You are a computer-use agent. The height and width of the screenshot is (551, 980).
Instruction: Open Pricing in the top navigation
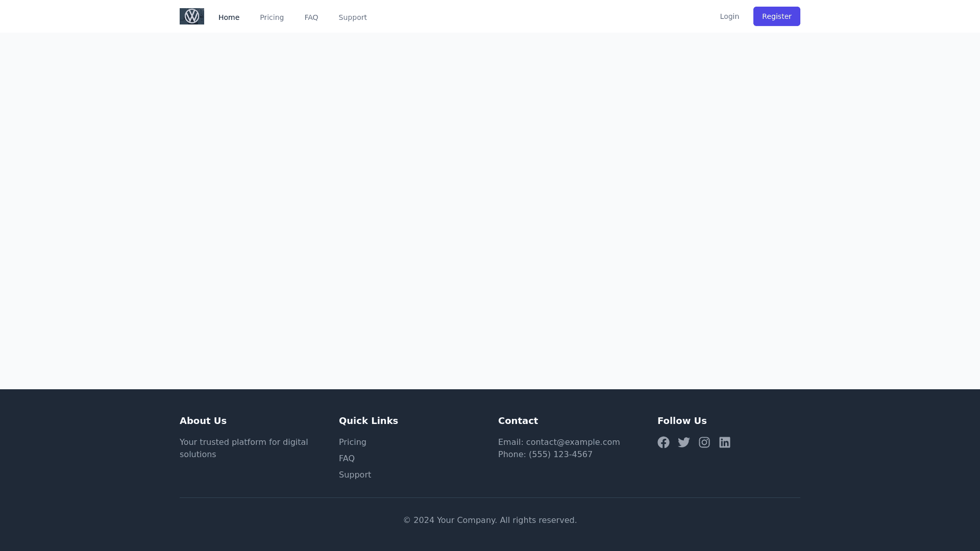pos(272,17)
